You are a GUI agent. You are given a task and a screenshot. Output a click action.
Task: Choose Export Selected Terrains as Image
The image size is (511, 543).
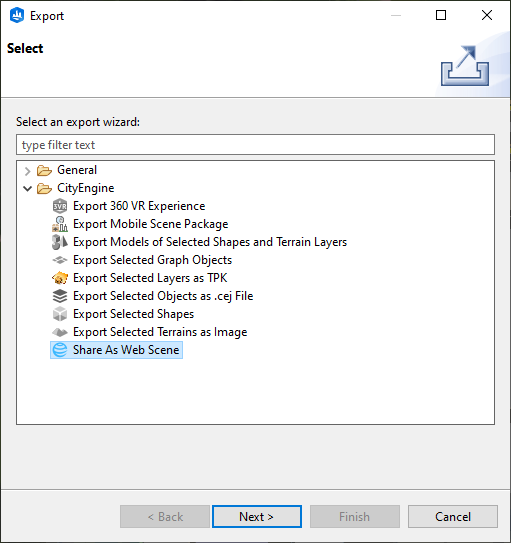[x=160, y=332]
